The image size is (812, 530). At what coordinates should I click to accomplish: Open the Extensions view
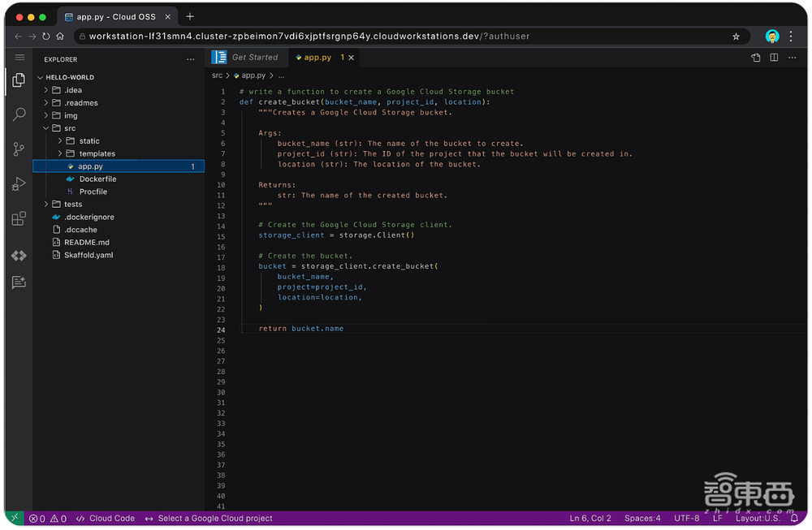pos(19,219)
